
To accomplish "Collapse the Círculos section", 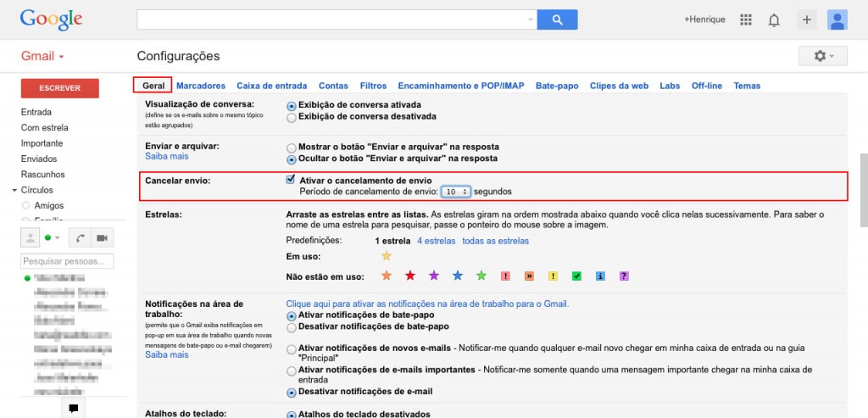I will (x=14, y=191).
